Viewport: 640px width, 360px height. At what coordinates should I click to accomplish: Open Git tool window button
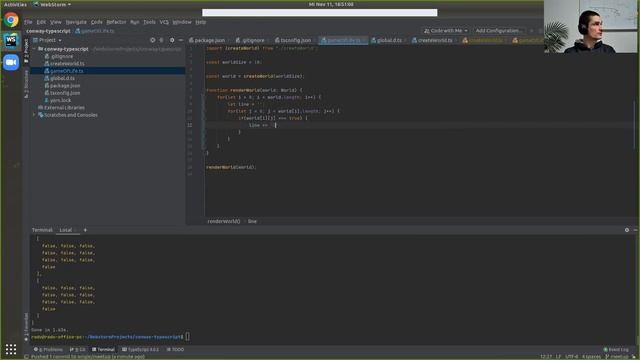[x=78, y=349]
